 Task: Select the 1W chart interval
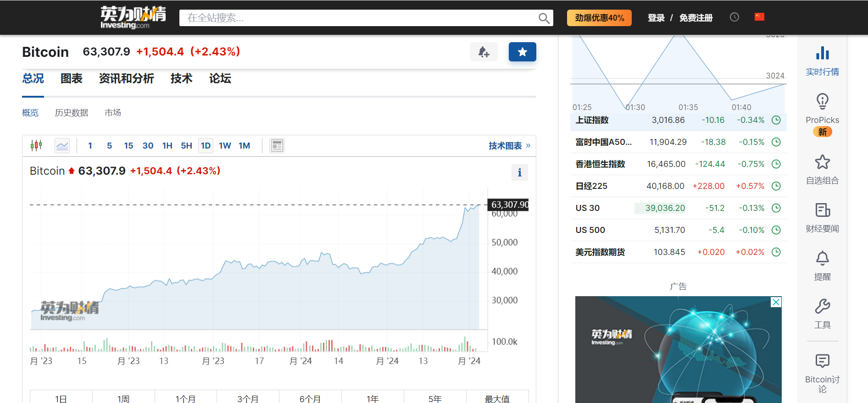(225, 146)
